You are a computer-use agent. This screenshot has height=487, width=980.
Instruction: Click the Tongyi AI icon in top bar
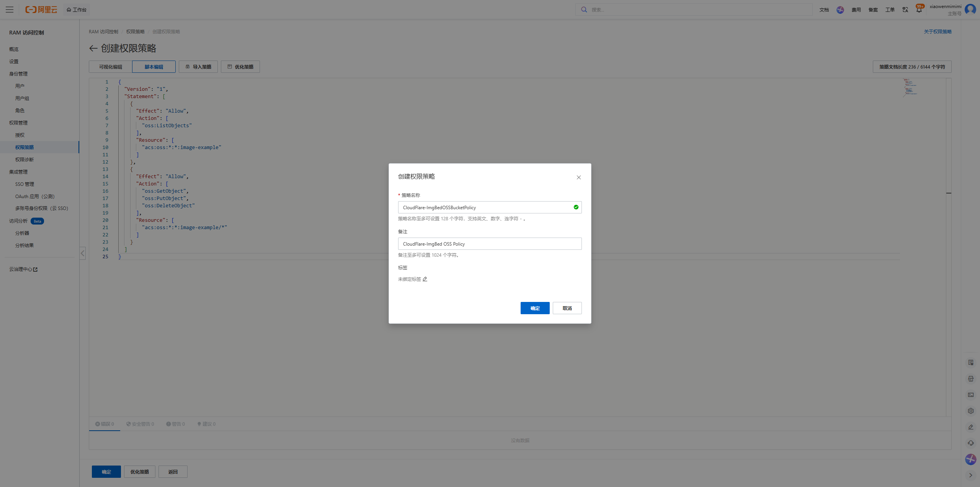pos(840,10)
